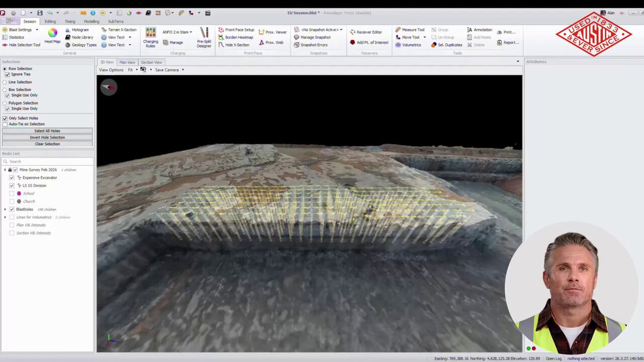Image resolution: width=644 pixels, height=362 pixels.
Task: Open the Burden Heatmap tool
Action: 236,38
